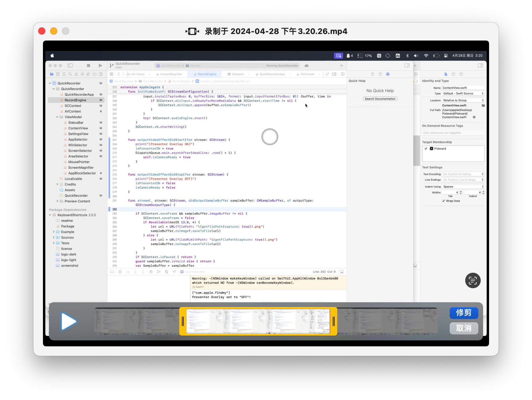Click the folder icon beside ContentView.swift location

point(483,106)
